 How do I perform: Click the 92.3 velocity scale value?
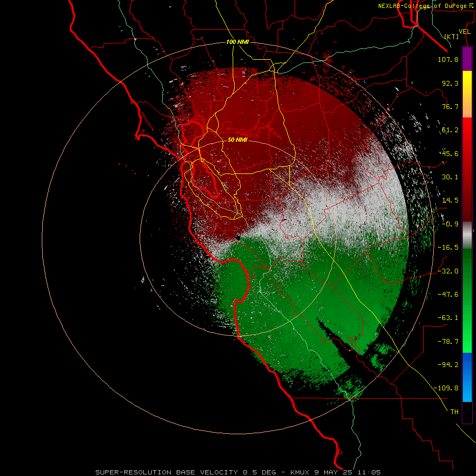[450, 83]
